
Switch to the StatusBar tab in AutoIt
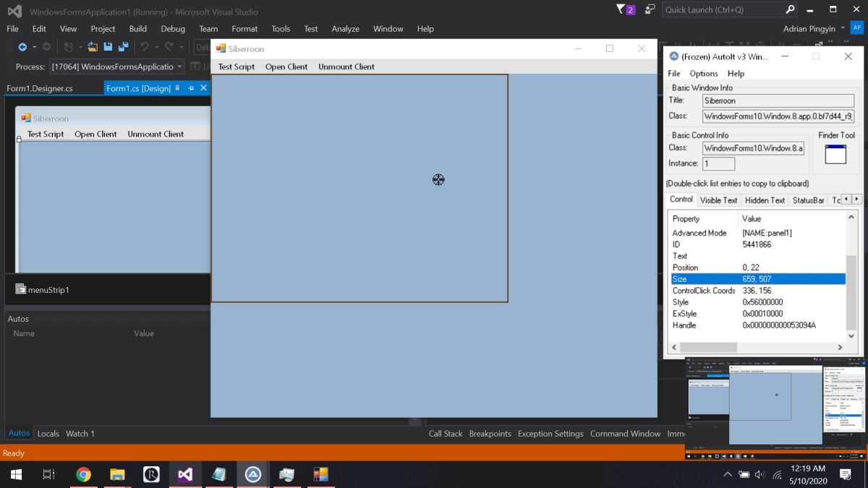pos(808,200)
